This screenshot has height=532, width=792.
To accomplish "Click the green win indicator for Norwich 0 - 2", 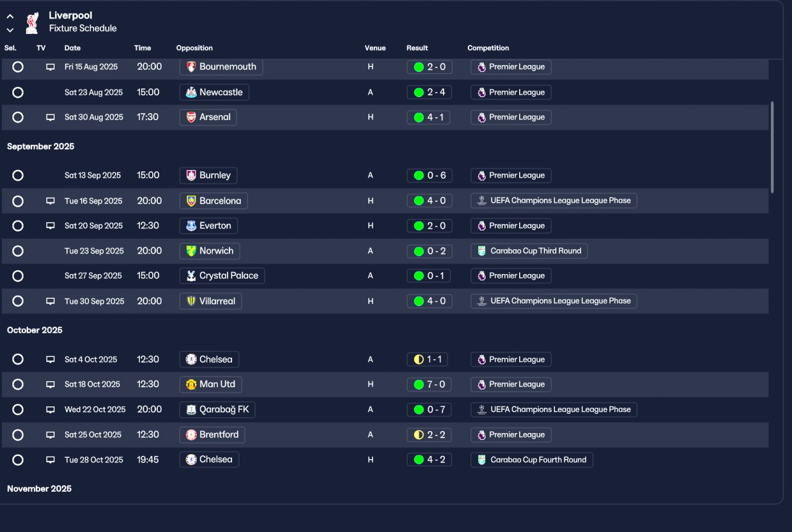I will (419, 251).
